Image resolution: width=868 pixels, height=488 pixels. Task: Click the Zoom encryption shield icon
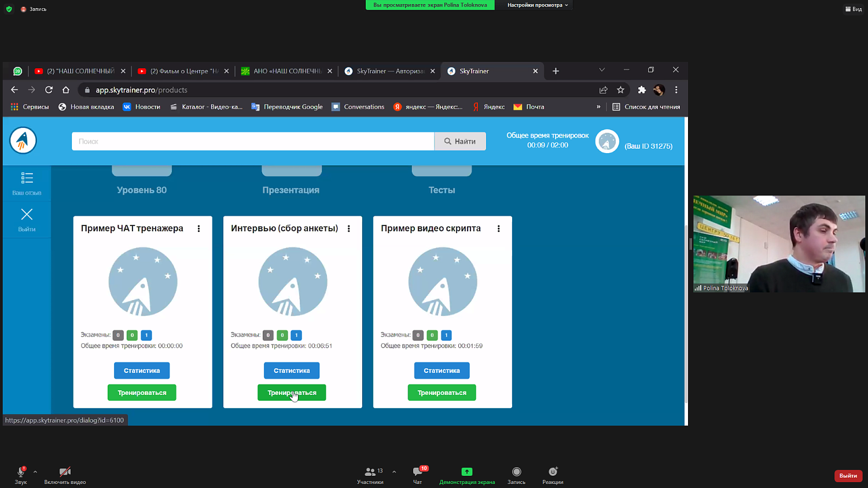[x=9, y=9]
